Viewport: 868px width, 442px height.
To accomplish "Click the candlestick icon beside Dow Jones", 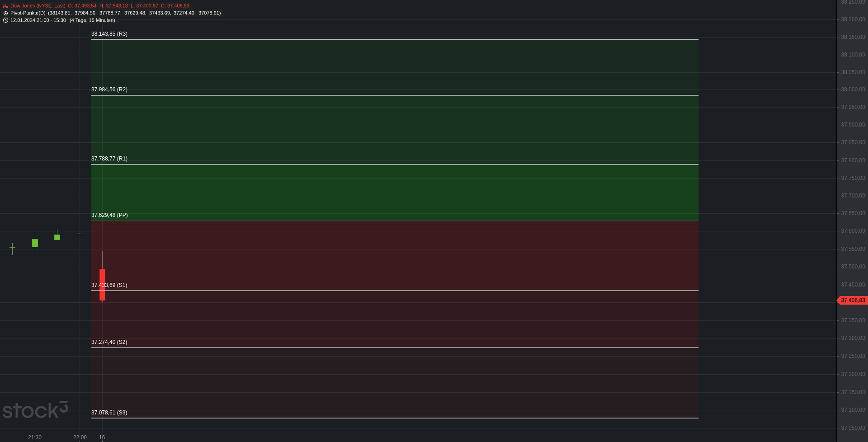I will coord(5,6).
